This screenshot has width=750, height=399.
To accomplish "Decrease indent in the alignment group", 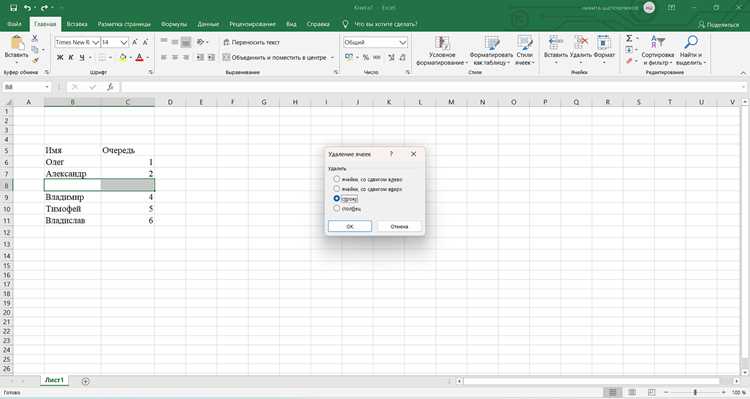I will (x=200, y=57).
